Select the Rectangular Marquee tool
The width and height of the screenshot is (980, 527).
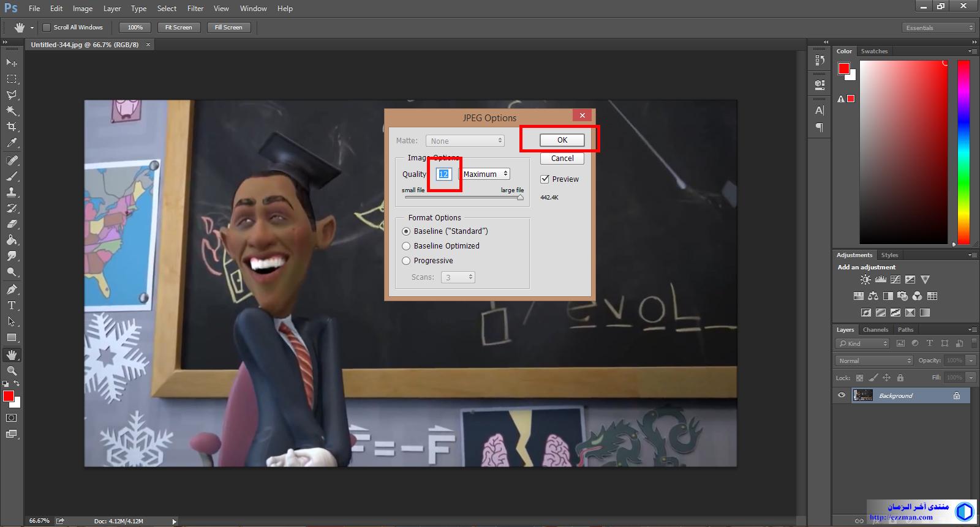point(12,79)
